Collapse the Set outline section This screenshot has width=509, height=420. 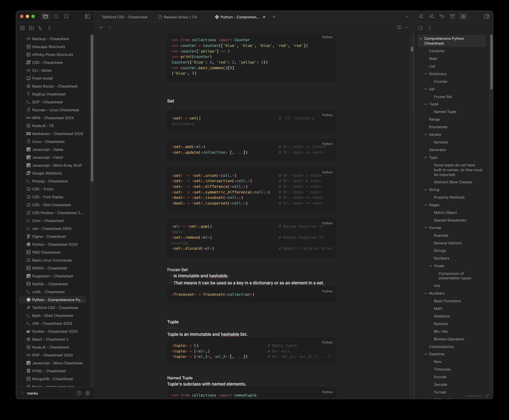tap(426, 89)
